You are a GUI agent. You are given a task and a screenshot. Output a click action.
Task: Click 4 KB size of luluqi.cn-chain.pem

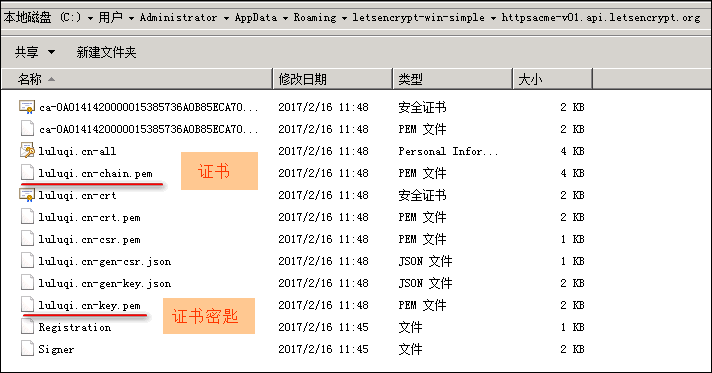pos(572,173)
